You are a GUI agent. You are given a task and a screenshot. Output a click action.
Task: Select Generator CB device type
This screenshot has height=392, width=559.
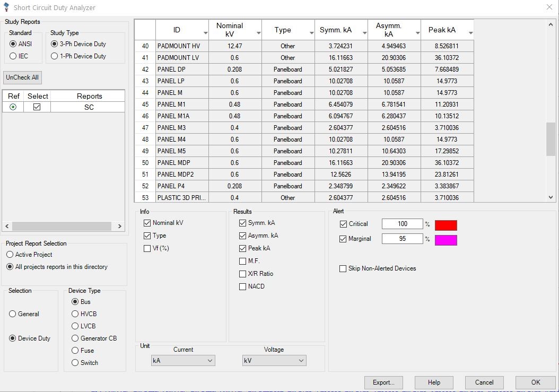75,338
